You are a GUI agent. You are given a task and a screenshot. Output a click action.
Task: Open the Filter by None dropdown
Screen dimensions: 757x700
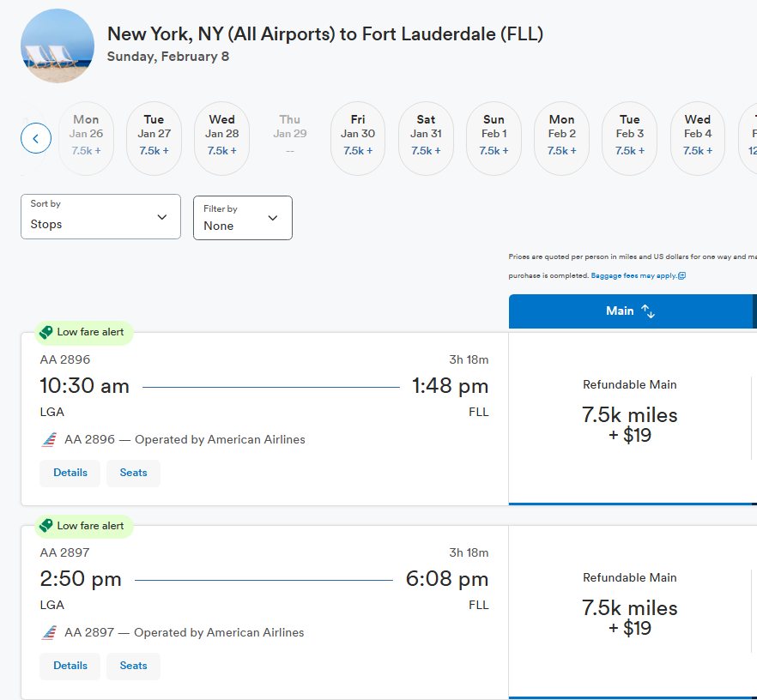pos(243,218)
